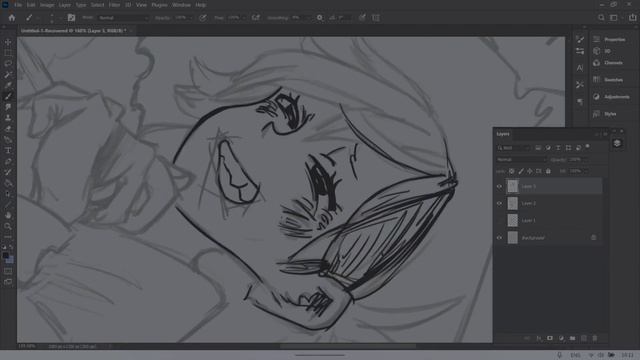Enable airbrush-style build-up

pos(256,18)
